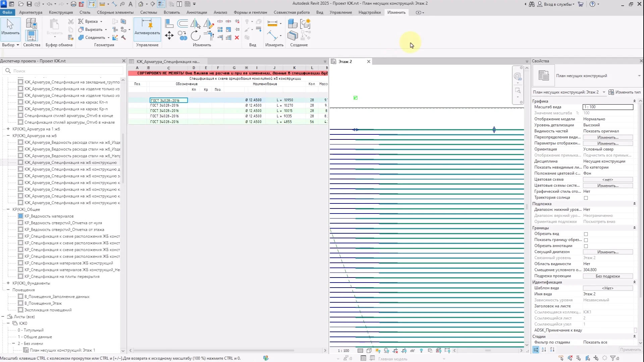
Task: Click the Активировать dimensions button
Action: click(147, 29)
